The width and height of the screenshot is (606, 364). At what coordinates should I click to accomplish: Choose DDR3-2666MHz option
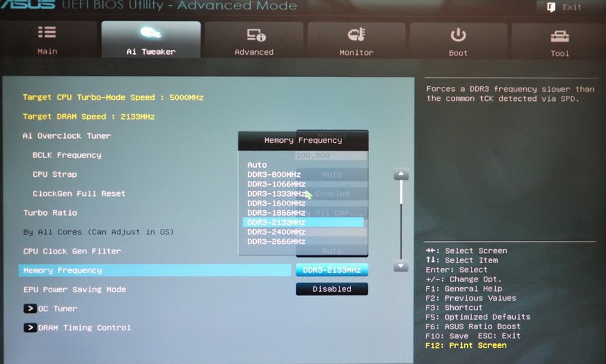(276, 242)
